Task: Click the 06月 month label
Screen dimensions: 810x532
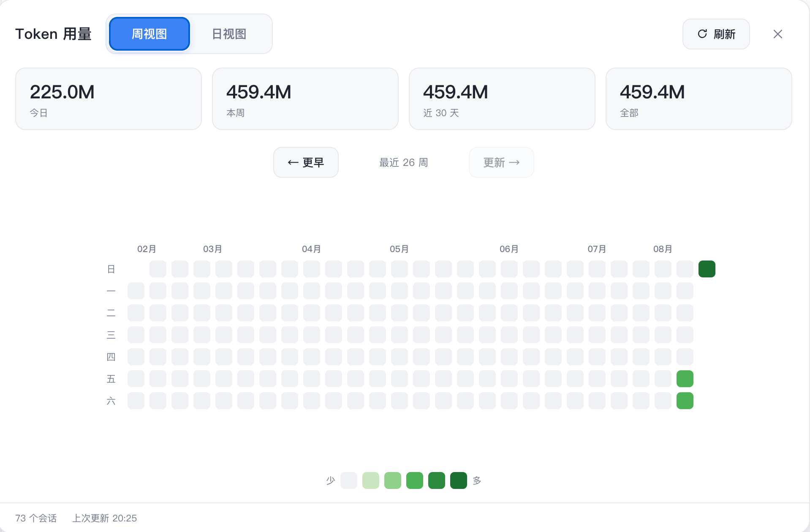Action: (509, 249)
